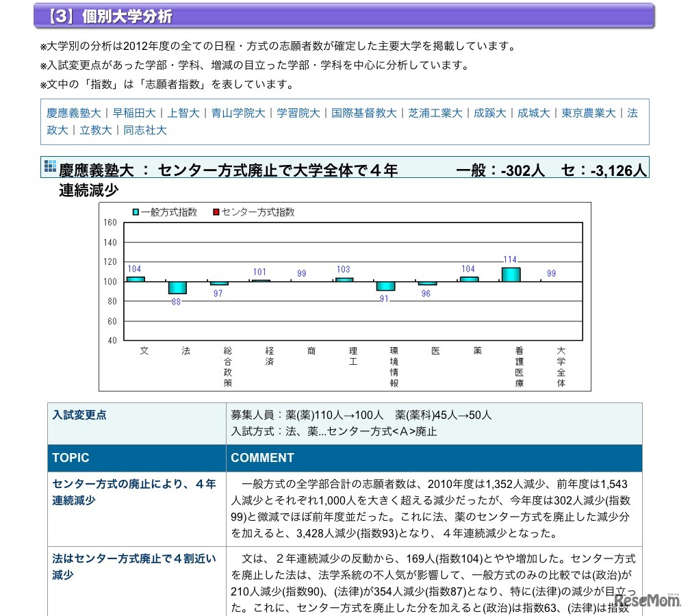Open the 東京農業大 link

tap(589, 113)
